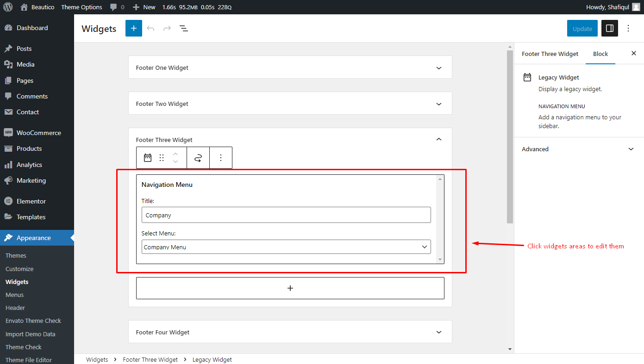Expand the Footer Four Widget area
644x364 pixels.
(290, 332)
